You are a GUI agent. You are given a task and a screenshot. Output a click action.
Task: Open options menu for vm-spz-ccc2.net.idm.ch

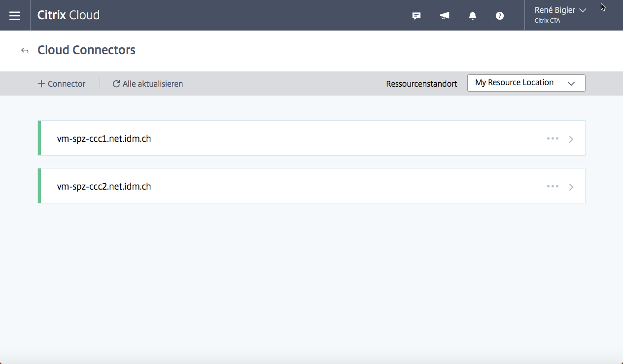(x=553, y=186)
